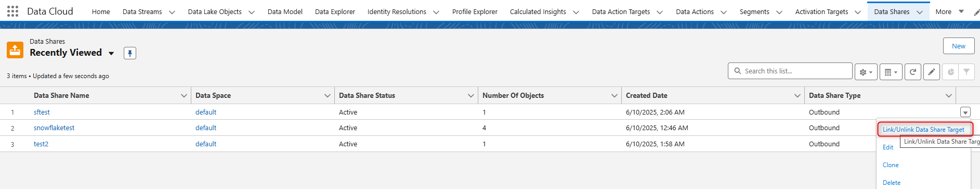The image size is (980, 189).
Task: Open default data space in sftest row
Action: pyautogui.click(x=206, y=112)
